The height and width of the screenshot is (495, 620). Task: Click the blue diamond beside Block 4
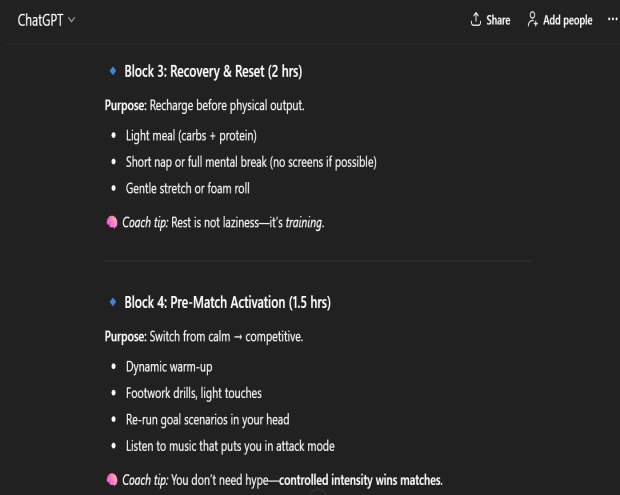coord(111,302)
